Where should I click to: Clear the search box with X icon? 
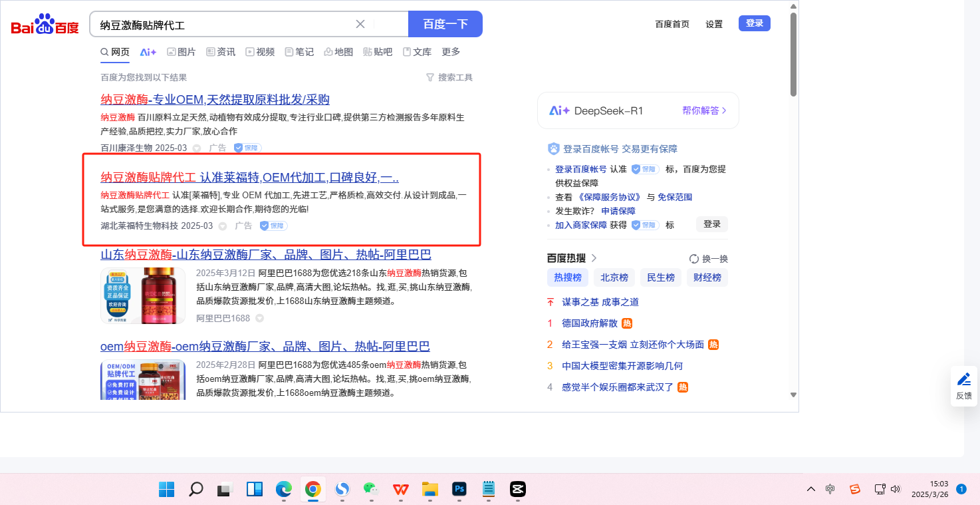360,25
